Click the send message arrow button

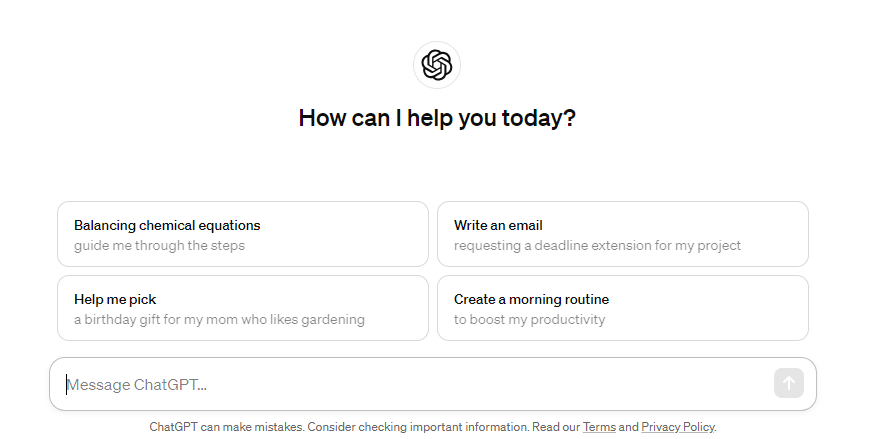(789, 383)
